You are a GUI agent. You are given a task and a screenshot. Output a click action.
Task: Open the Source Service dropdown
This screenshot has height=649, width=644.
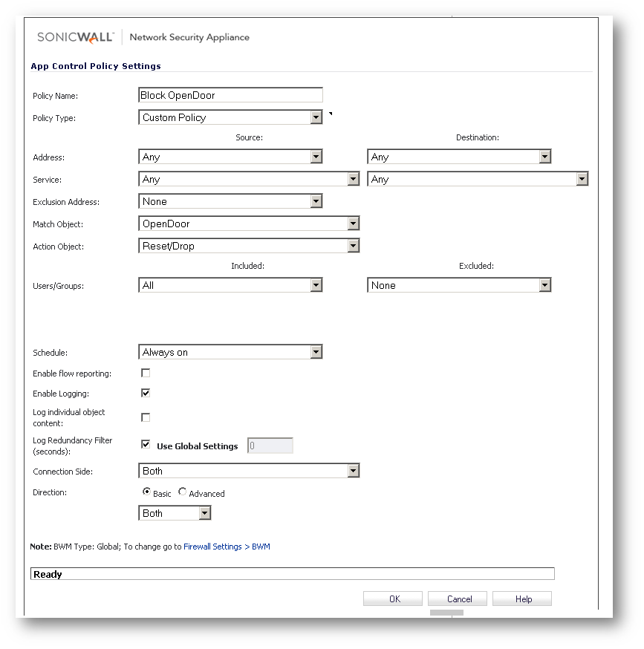[x=249, y=179]
